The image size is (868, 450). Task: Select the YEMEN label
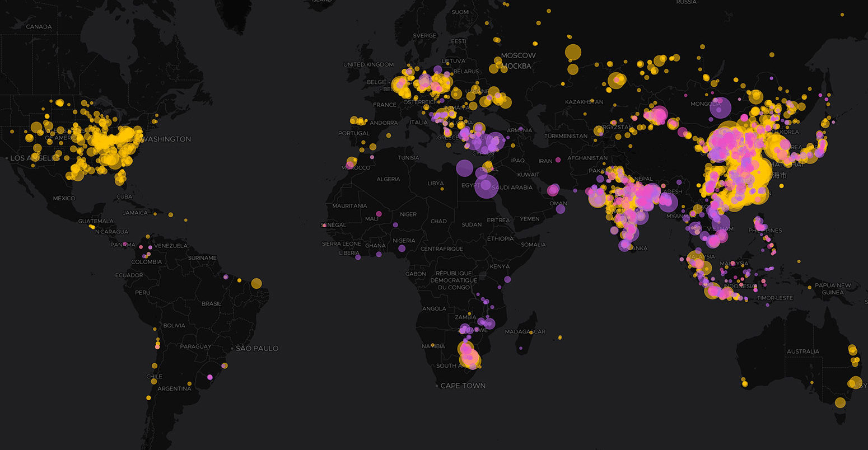click(x=530, y=219)
